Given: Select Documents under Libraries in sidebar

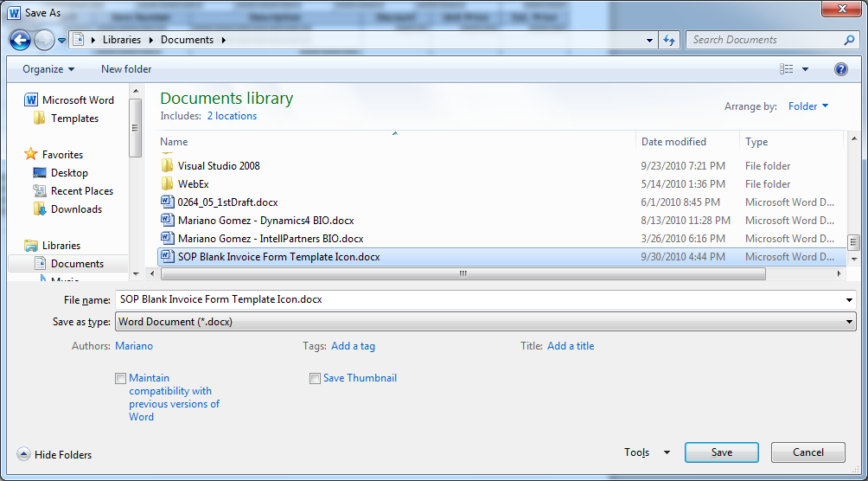Looking at the screenshot, I should pyautogui.click(x=68, y=264).
